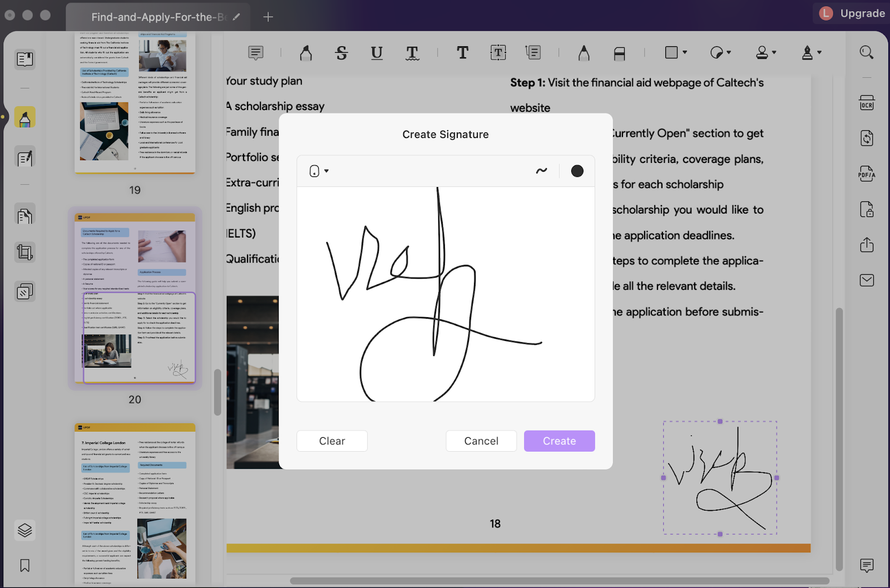Click the Create button in signature dialog
The width and height of the screenshot is (890, 588).
tap(559, 441)
